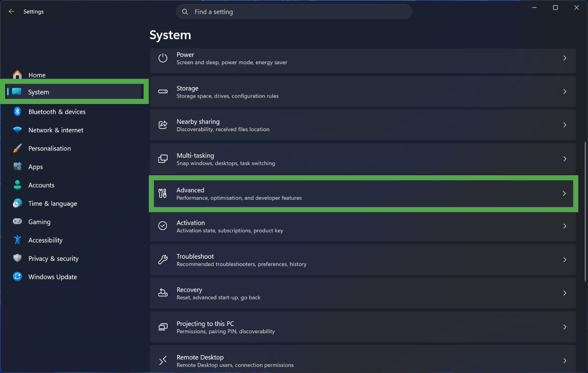This screenshot has width=588, height=373.
Task: Open Multi-tasking via its chevron
Action: pyautogui.click(x=565, y=159)
